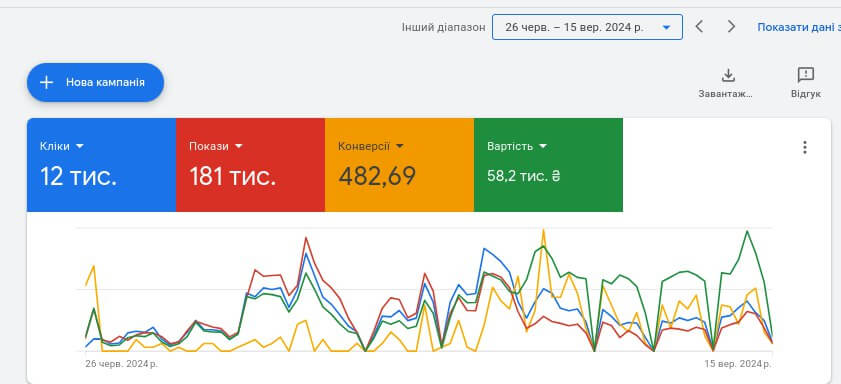Open the Відгук feedback icon
This screenshot has width=841, height=384.
(806, 75)
